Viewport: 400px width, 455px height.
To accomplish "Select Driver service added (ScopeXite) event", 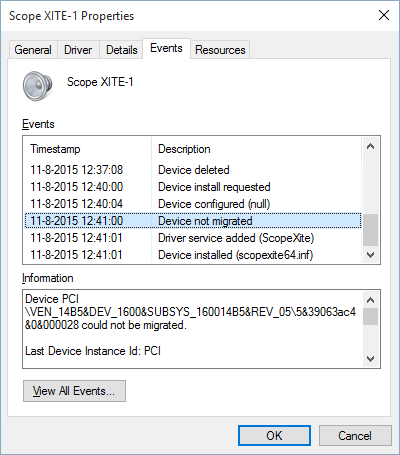I will point(193,238).
